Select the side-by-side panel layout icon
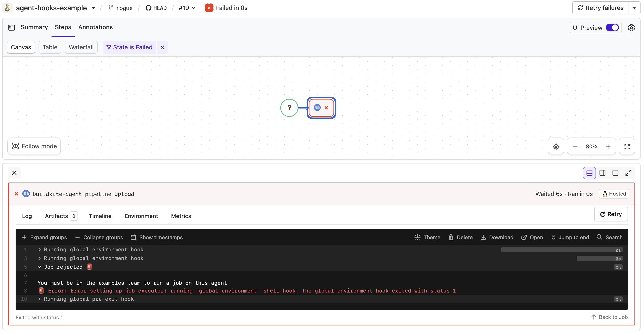The width and height of the screenshot is (644, 333). (602, 173)
